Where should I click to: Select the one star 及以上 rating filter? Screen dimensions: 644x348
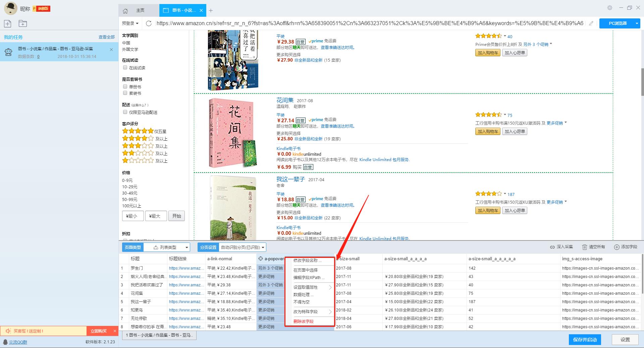click(x=138, y=160)
